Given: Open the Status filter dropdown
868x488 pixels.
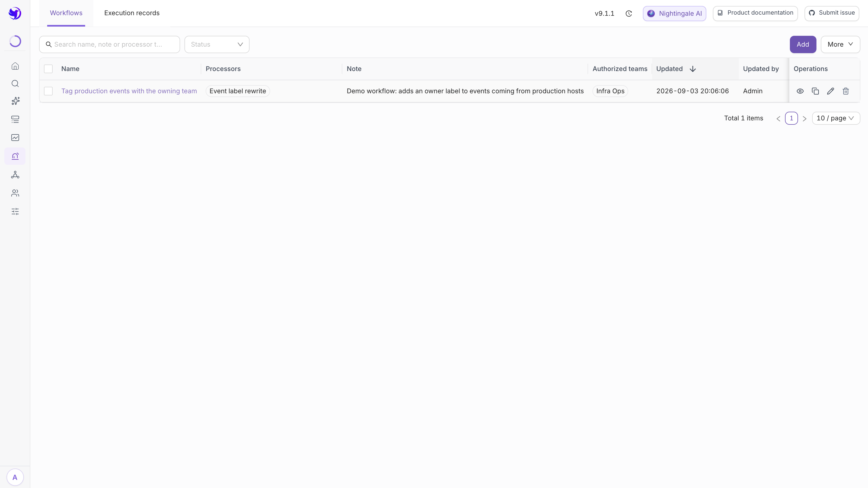Looking at the screenshot, I should tap(217, 44).
